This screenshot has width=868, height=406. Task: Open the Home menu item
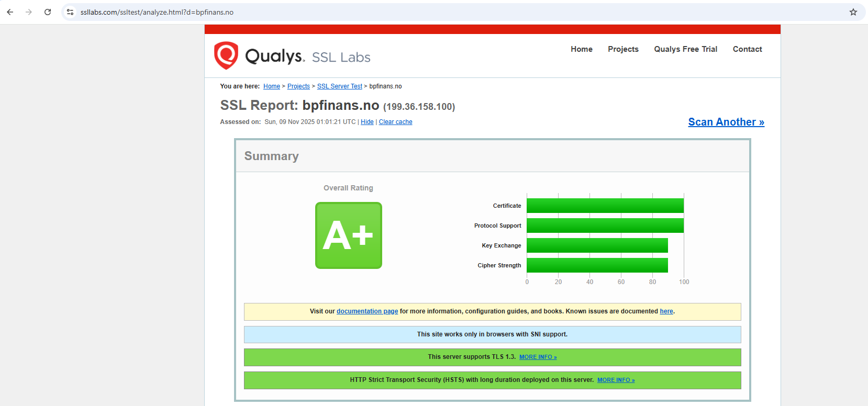click(x=582, y=49)
